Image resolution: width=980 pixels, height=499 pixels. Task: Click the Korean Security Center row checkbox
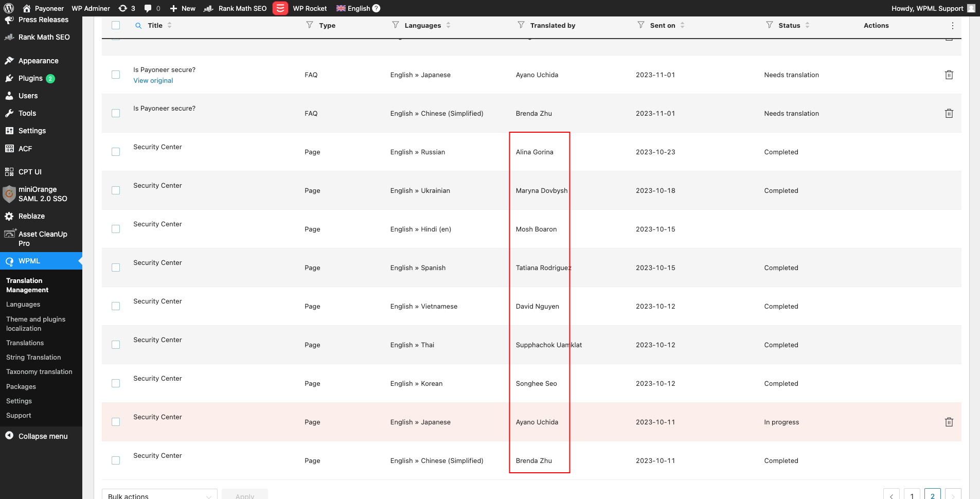click(116, 383)
